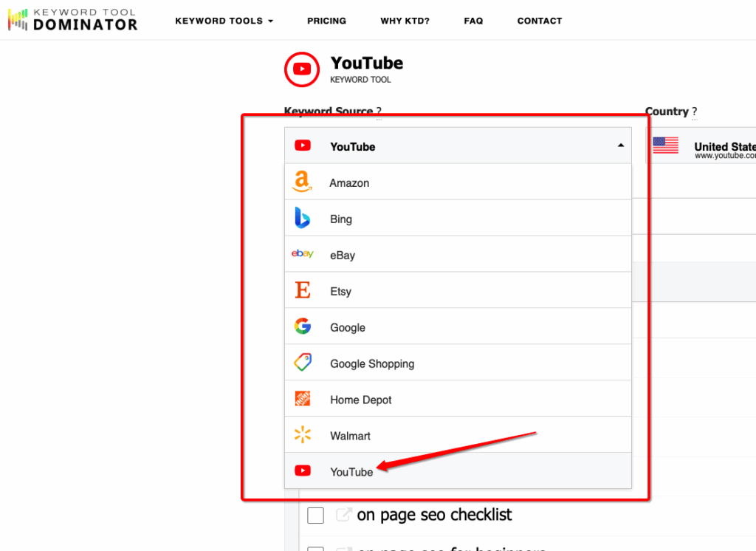This screenshot has height=551, width=756.
Task: Click the Google G logo icon
Action: click(302, 326)
